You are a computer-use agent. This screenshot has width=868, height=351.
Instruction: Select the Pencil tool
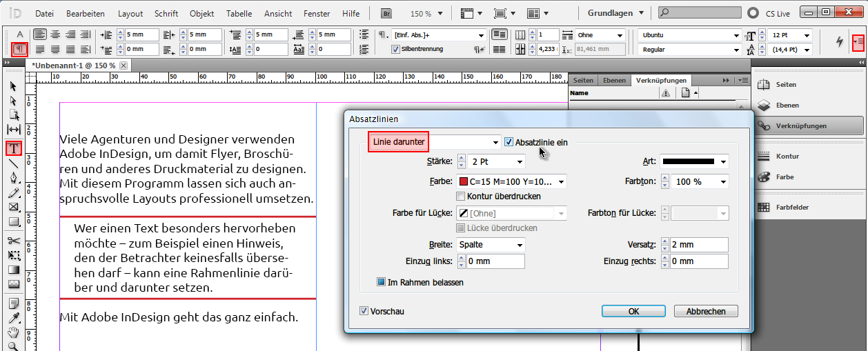click(13, 192)
